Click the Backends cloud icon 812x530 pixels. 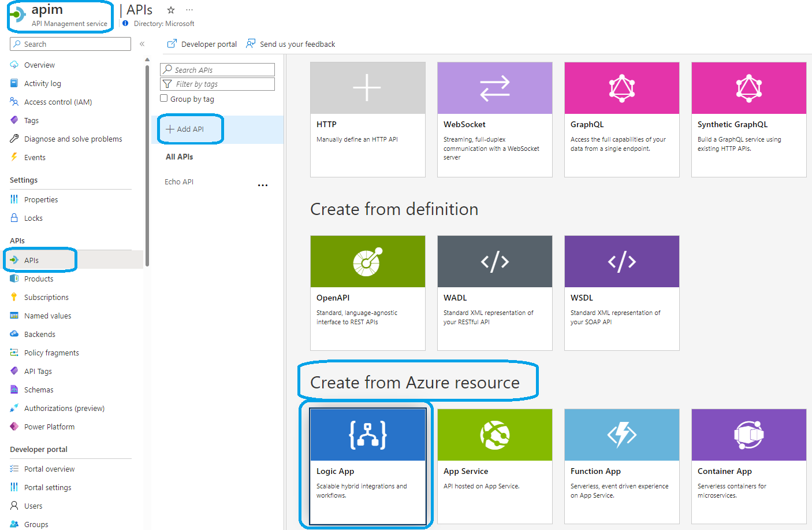pyautogui.click(x=14, y=334)
